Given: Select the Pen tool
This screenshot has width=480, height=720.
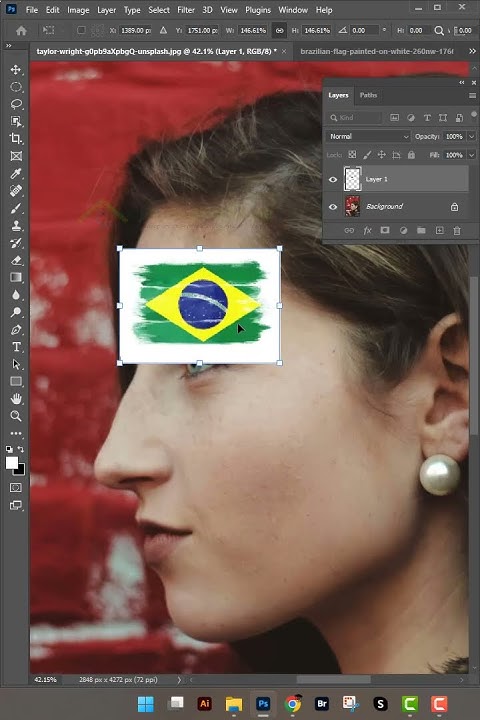Looking at the screenshot, I should click(x=16, y=330).
